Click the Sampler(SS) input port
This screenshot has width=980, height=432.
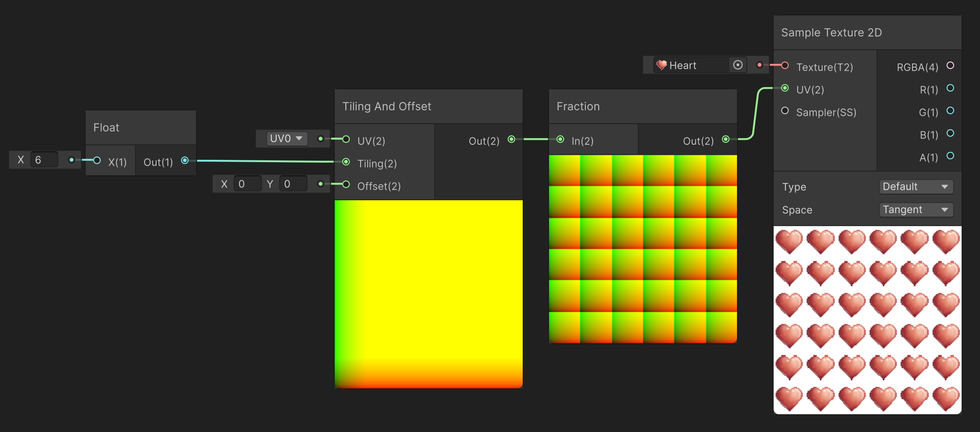785,111
